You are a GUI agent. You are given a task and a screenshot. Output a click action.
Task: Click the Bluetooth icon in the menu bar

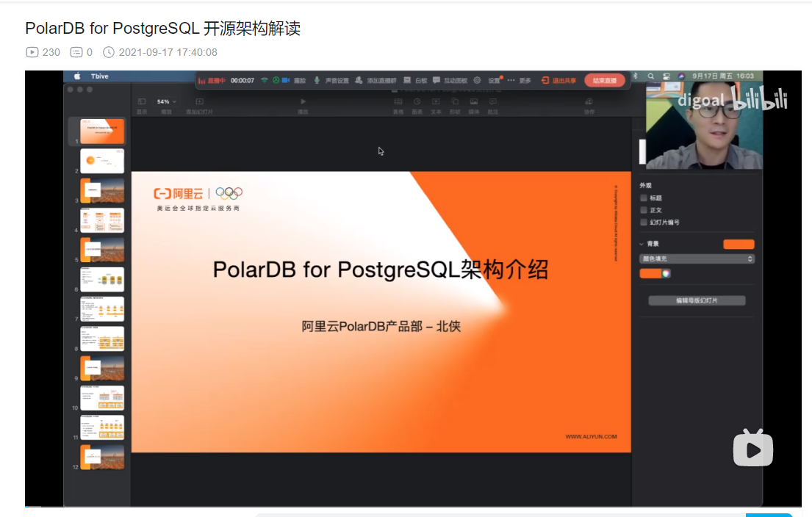tap(636, 76)
